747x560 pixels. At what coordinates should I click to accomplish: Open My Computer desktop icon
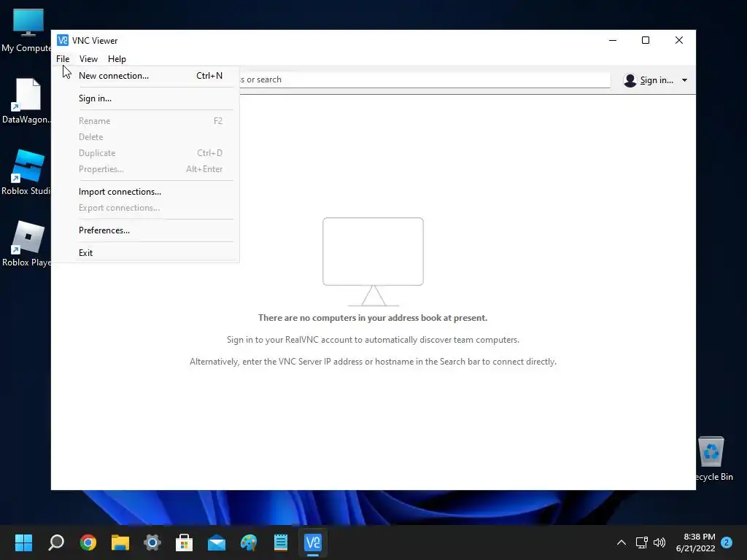27,30
